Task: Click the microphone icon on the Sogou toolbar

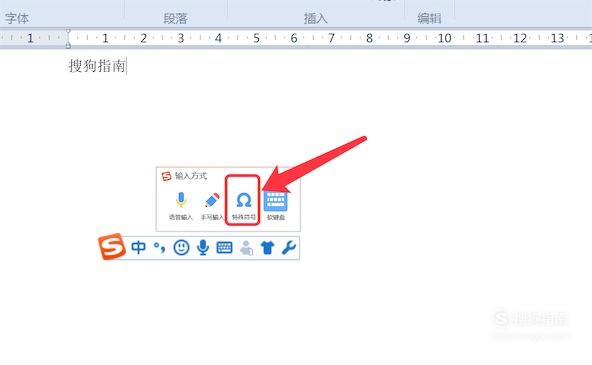Action: 203,248
